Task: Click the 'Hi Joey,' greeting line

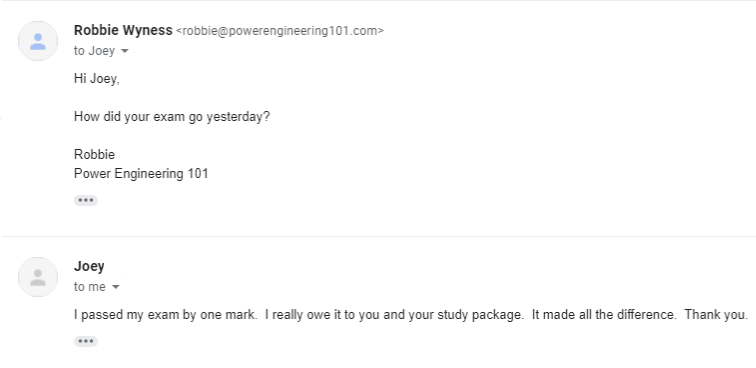Action: click(96, 79)
